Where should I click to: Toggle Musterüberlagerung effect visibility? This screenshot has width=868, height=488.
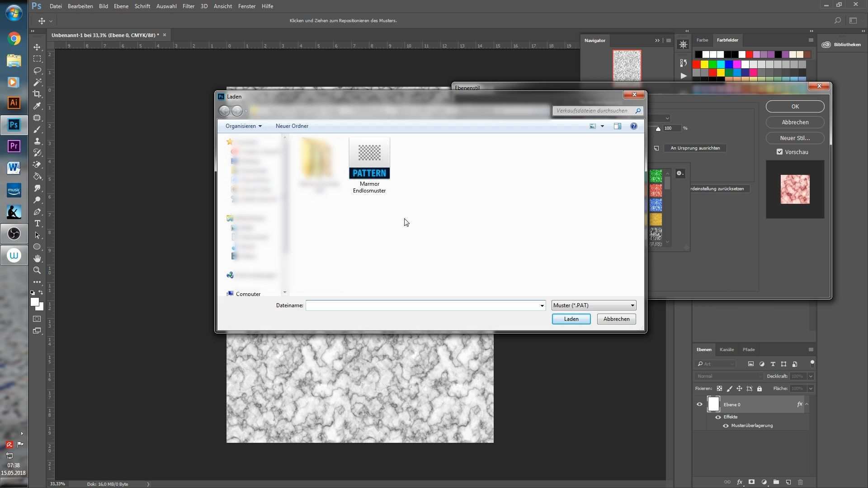[x=726, y=426]
